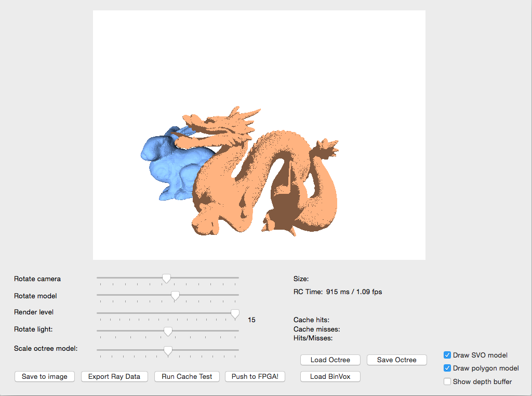Load a BinVox file
The image size is (532, 396).
[330, 376]
